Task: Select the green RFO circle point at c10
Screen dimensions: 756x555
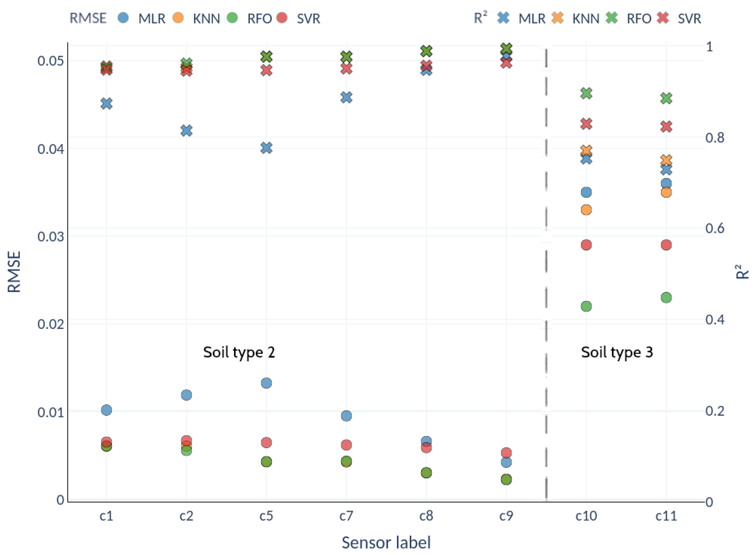Action: (x=586, y=306)
